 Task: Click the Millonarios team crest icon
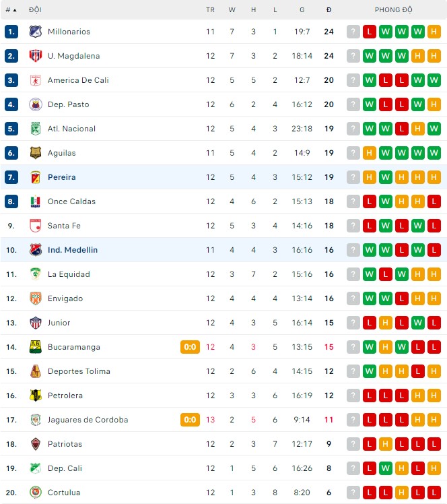35,32
